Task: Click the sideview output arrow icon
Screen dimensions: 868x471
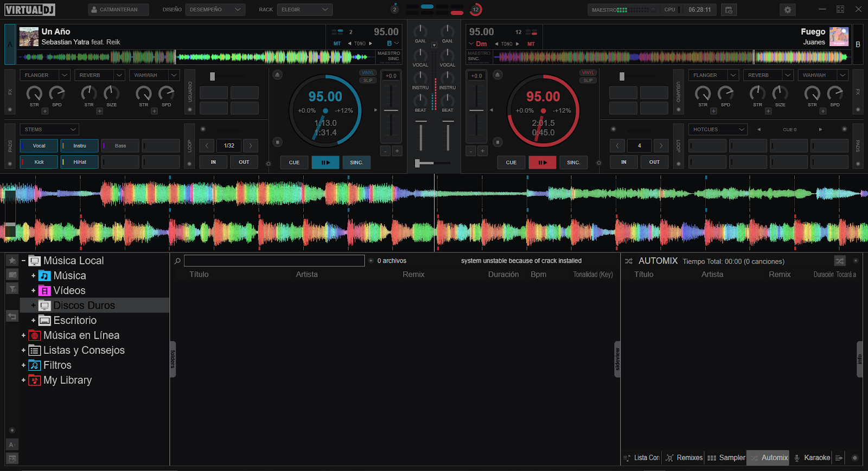Action: coord(839,458)
